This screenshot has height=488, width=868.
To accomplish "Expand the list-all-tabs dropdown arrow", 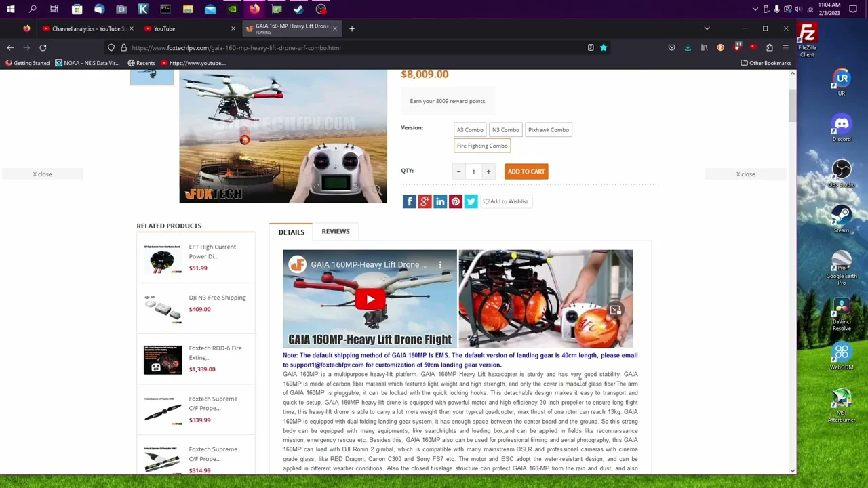I will pyautogui.click(x=707, y=28).
